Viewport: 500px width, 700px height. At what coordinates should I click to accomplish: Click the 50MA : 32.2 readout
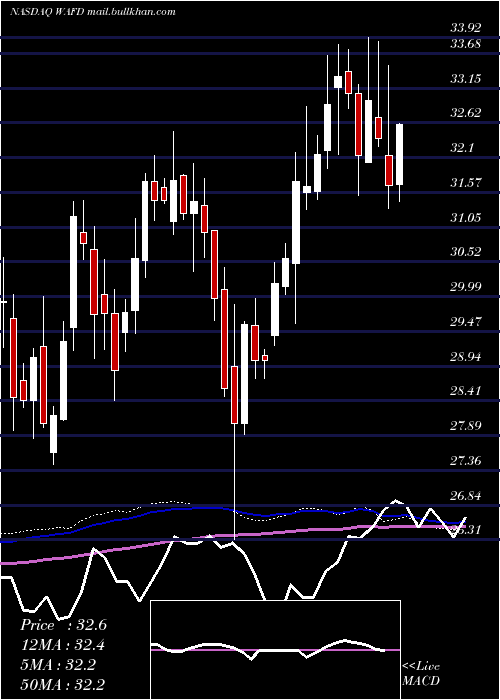(x=63, y=684)
